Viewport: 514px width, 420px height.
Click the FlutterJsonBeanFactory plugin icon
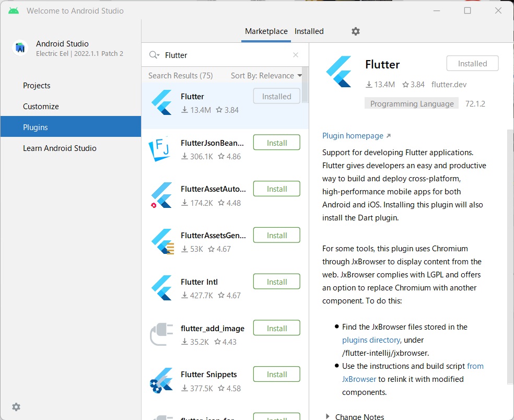pos(161,148)
